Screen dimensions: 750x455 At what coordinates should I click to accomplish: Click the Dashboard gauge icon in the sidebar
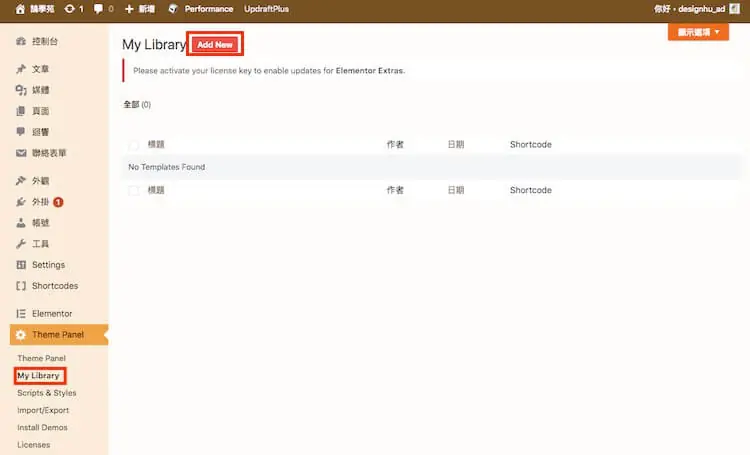[x=21, y=41]
